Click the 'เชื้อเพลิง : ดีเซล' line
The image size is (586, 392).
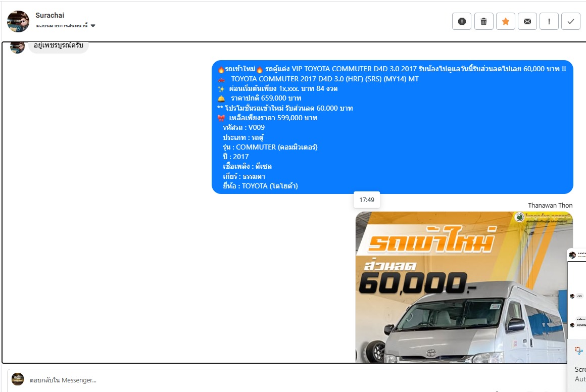pyautogui.click(x=248, y=166)
